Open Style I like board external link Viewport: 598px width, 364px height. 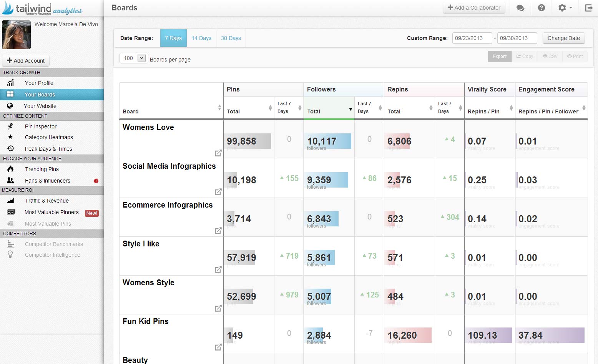pyautogui.click(x=218, y=269)
